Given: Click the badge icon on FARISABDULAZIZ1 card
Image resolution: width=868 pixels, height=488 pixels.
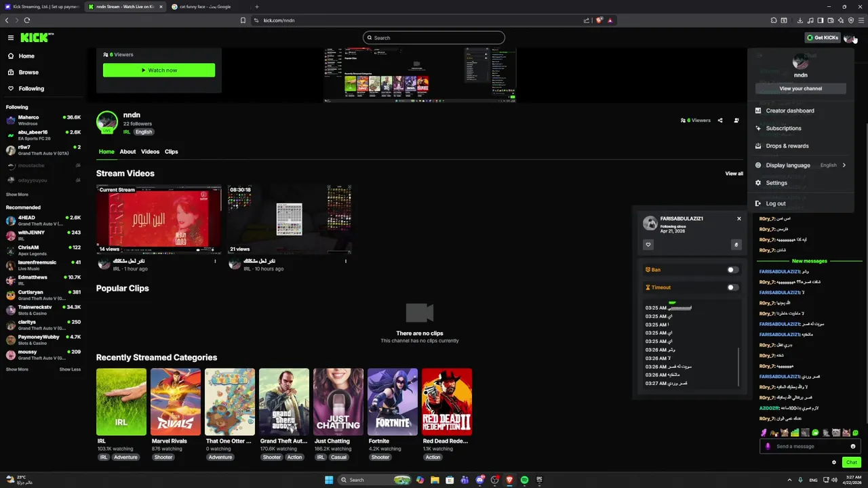Looking at the screenshot, I should tap(736, 245).
